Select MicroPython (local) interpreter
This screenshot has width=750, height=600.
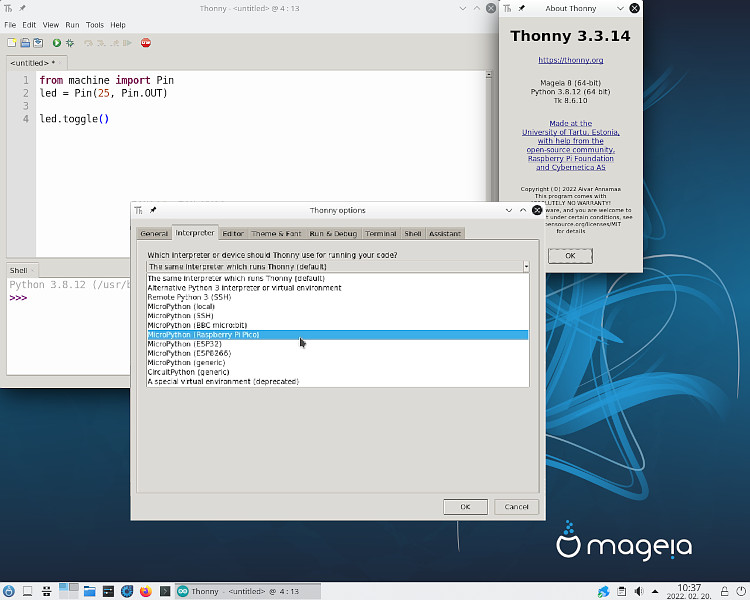pos(338,307)
